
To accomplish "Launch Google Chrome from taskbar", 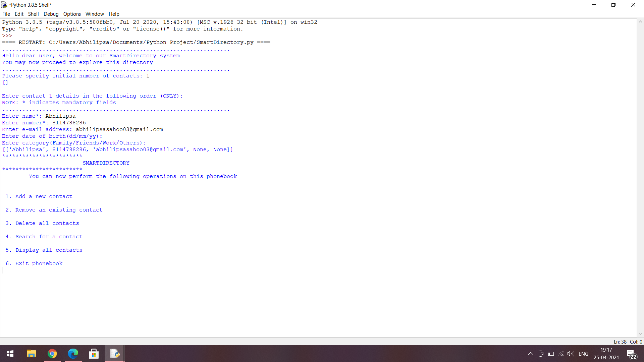I will pyautogui.click(x=52, y=354).
